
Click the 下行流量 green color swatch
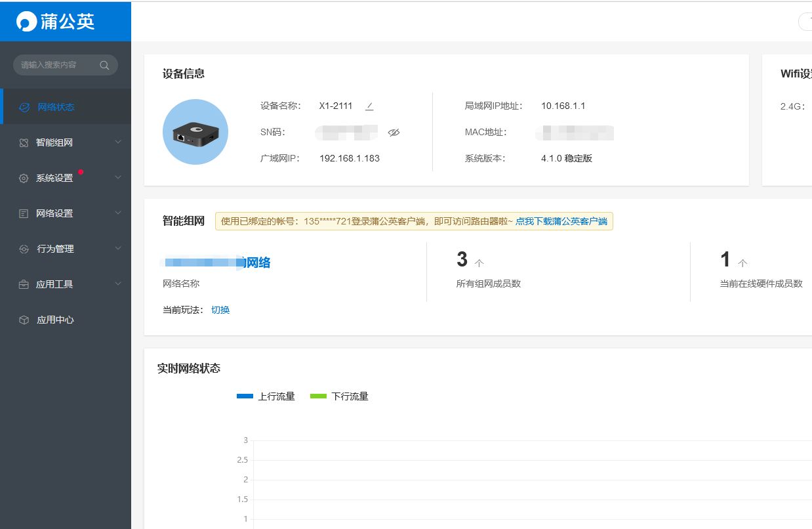point(318,396)
